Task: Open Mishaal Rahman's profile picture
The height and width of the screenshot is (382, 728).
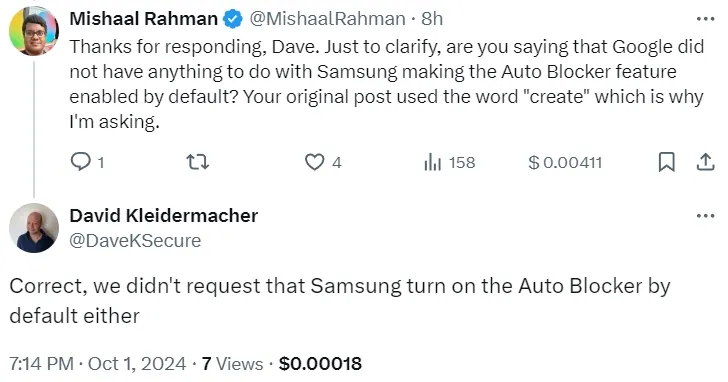Action: pos(34,31)
